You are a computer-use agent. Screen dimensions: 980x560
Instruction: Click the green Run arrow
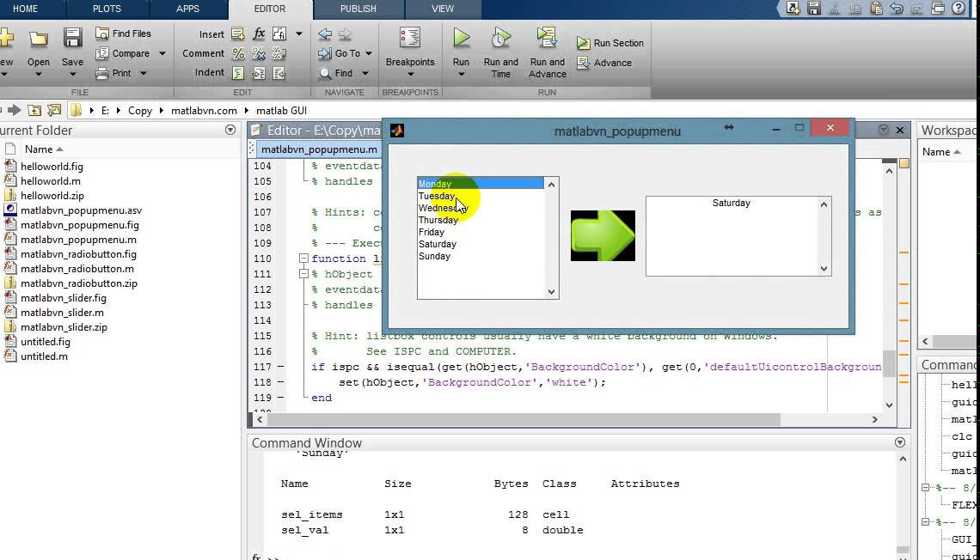(462, 38)
